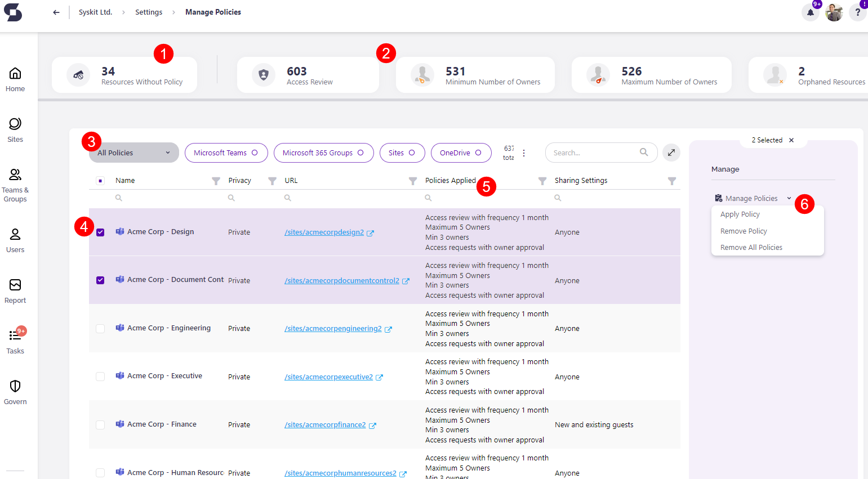Select Remove All Policies option
Screen dimensions: 868x479
pos(751,247)
